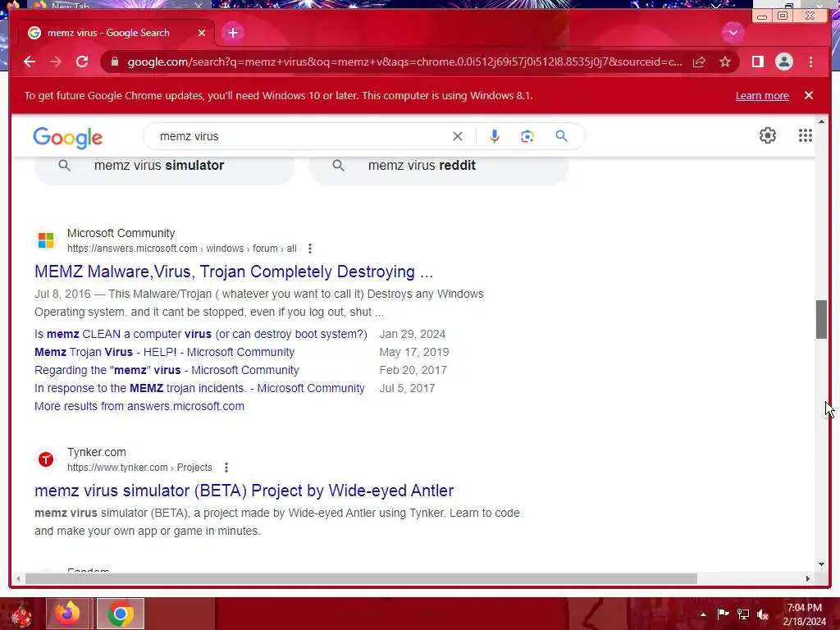
Task: Bookmark this page with the star icon
Action: click(x=725, y=62)
